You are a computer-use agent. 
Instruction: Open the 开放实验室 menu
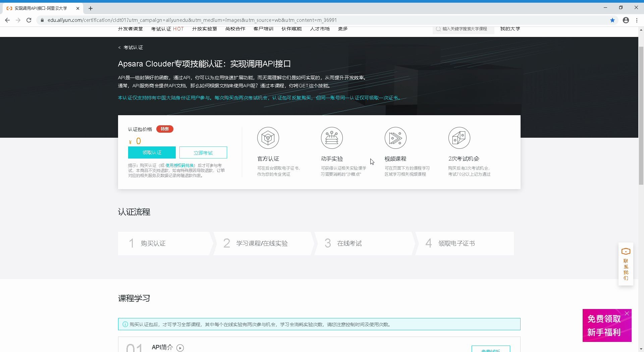pyautogui.click(x=205, y=29)
